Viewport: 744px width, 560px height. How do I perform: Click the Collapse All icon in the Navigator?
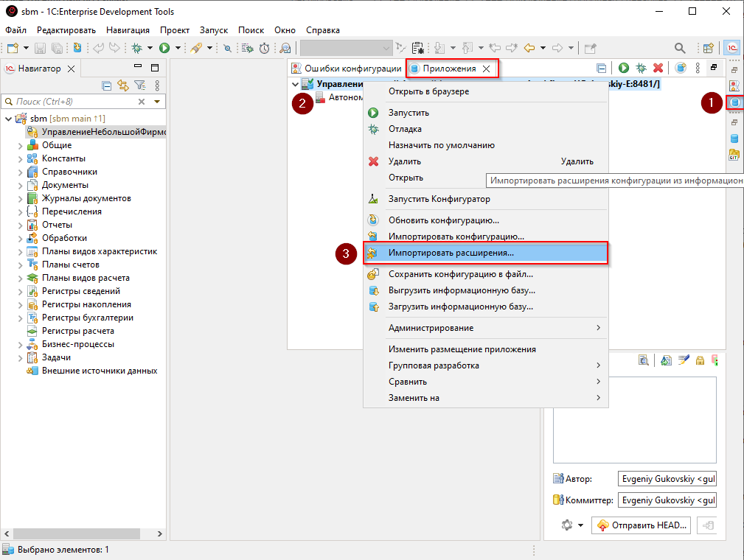[x=107, y=85]
